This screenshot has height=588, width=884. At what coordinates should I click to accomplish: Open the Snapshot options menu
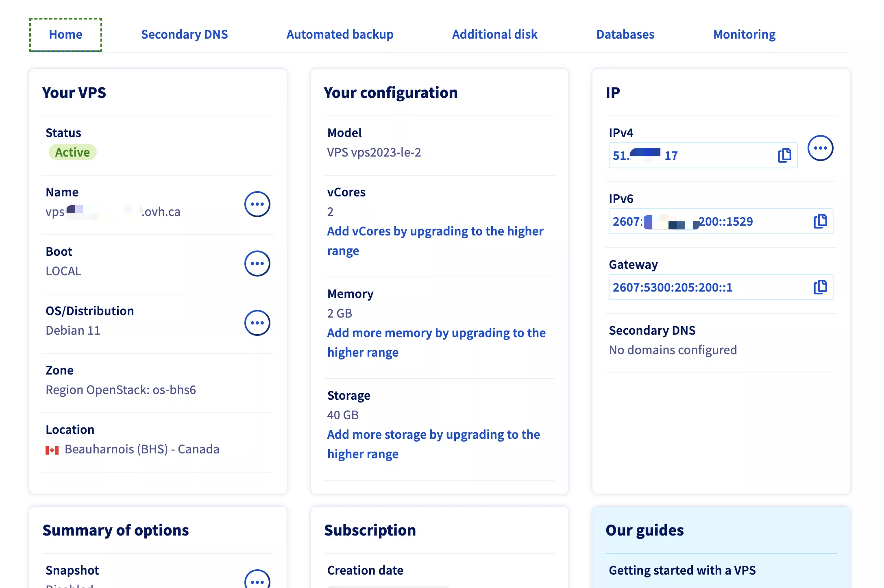click(x=257, y=581)
